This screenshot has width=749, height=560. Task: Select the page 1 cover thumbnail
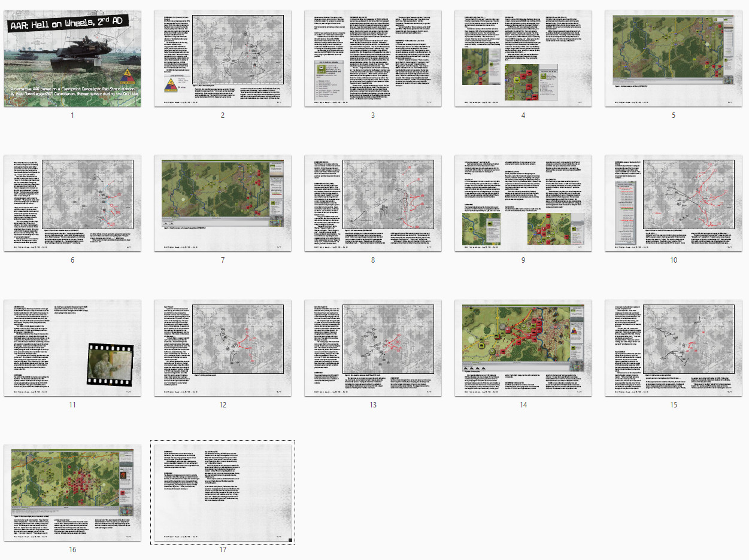(x=72, y=59)
